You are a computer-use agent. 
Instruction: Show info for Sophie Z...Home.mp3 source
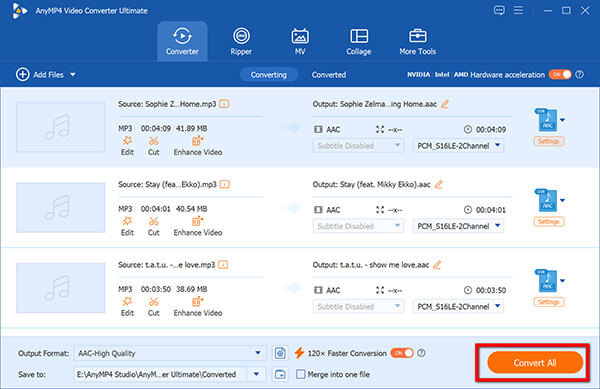pyautogui.click(x=224, y=104)
